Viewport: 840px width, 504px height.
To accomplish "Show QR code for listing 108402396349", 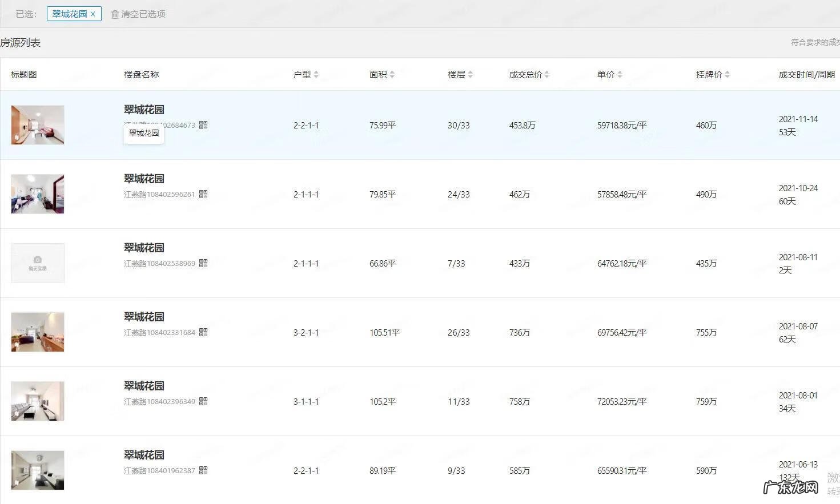I will 203,401.
